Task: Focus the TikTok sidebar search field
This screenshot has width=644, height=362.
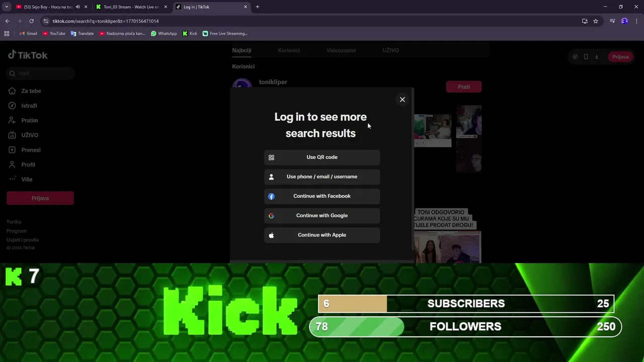Action: click(x=41, y=73)
